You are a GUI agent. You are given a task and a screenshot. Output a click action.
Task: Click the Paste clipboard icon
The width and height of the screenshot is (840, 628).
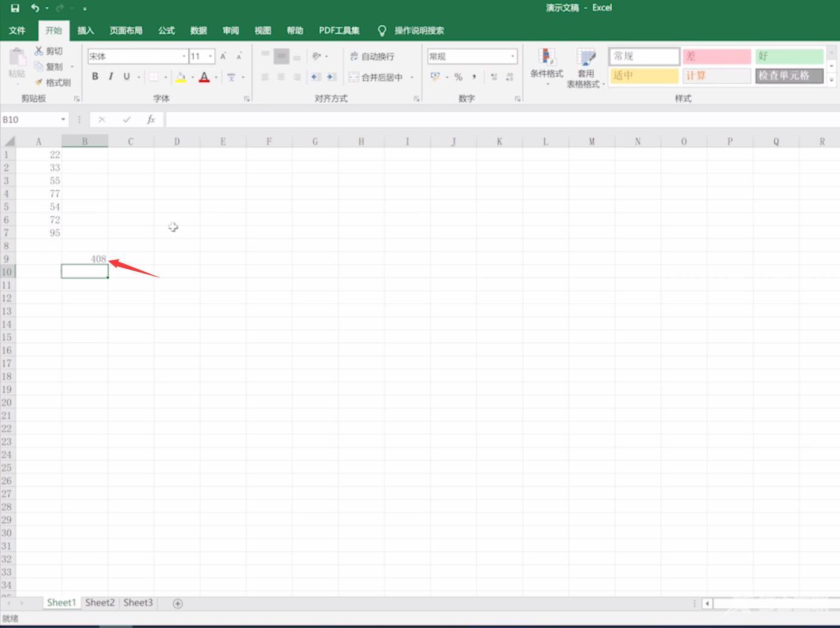tap(17, 58)
